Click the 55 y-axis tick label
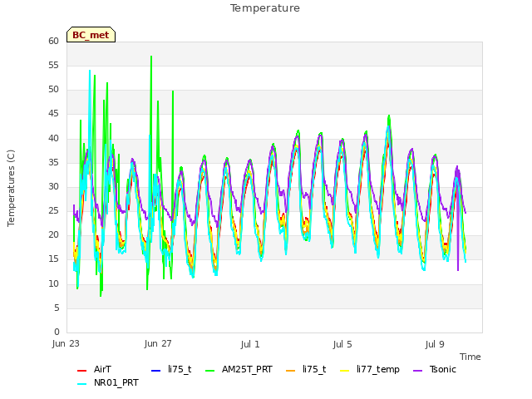532x399 pixels. 53,66
